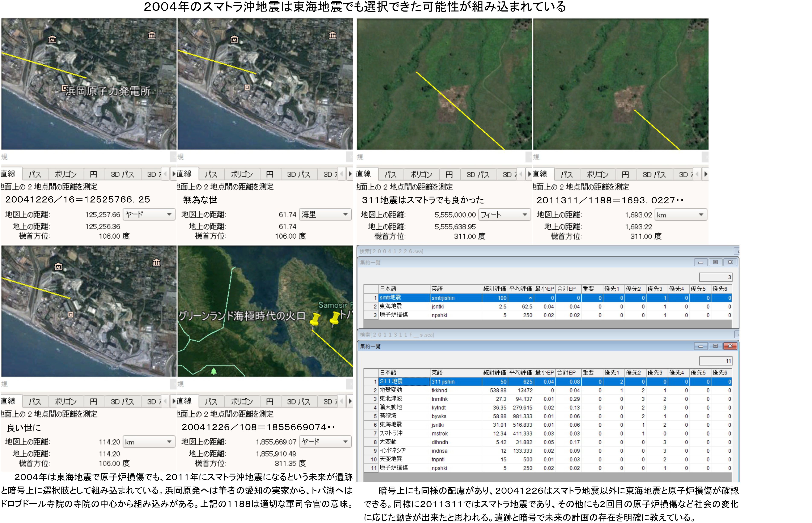The image size is (812, 523).
Task: Minimize the lower 集約一覧 window
Action: click(701, 346)
